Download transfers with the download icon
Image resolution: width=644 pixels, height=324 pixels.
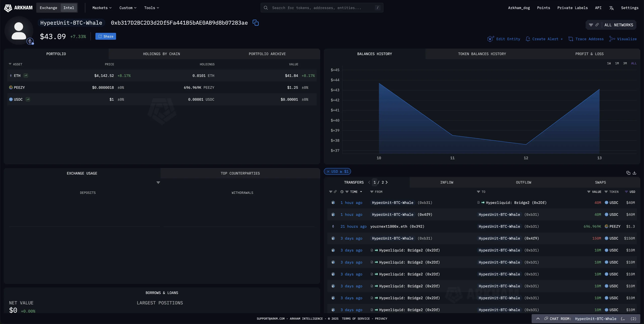pos(634,173)
